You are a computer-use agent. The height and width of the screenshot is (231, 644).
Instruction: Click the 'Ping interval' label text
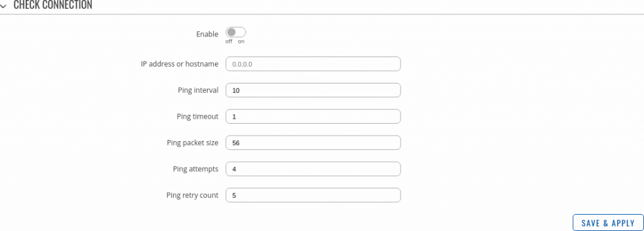pyautogui.click(x=198, y=90)
